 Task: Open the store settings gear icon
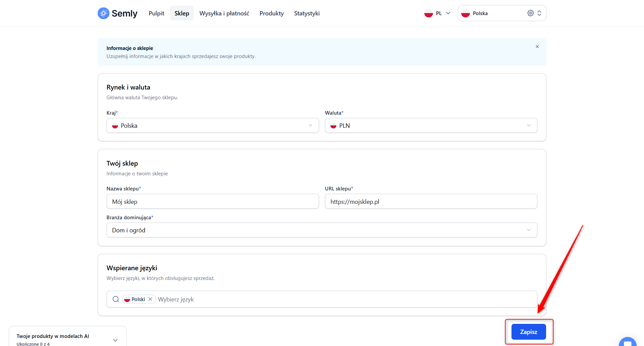[x=530, y=13]
